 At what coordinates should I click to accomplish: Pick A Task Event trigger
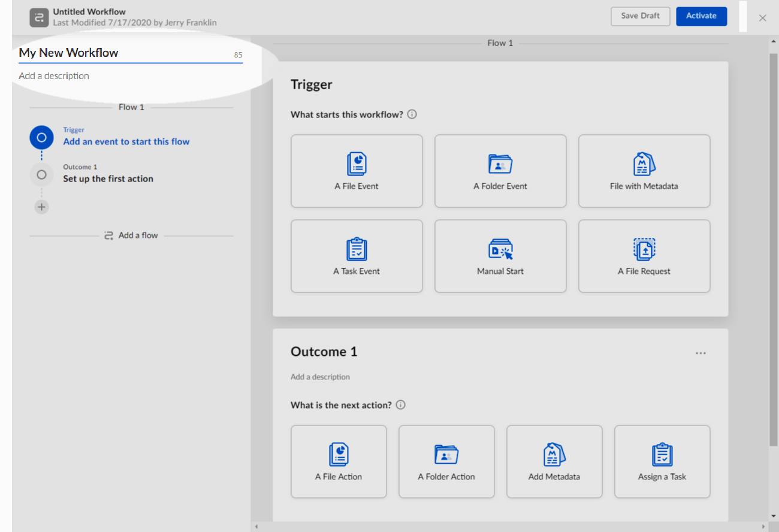pyautogui.click(x=357, y=256)
